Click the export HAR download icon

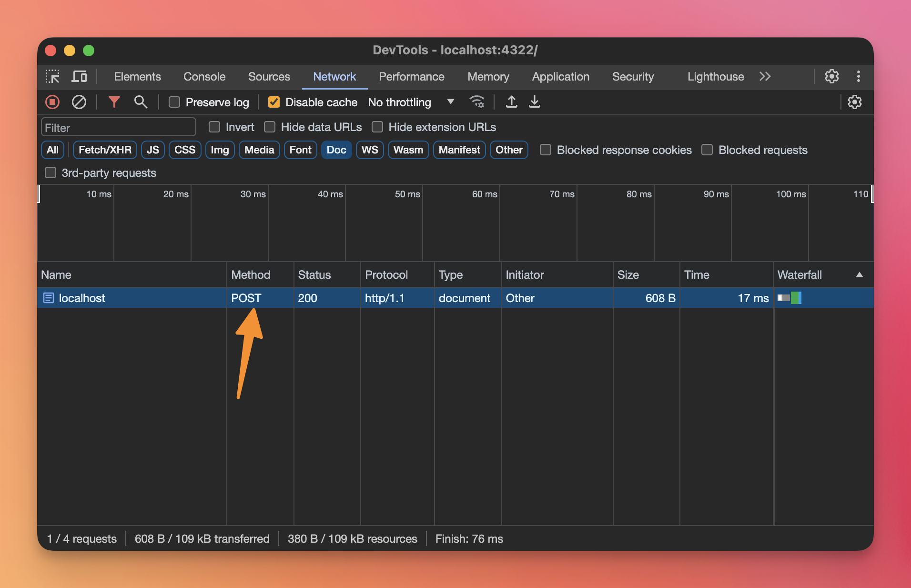(535, 102)
